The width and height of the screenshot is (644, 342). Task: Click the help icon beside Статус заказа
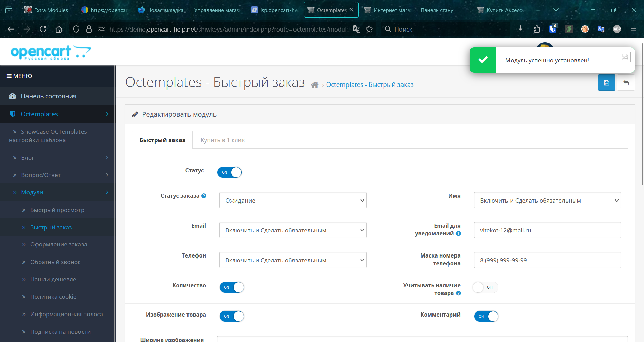(x=204, y=196)
